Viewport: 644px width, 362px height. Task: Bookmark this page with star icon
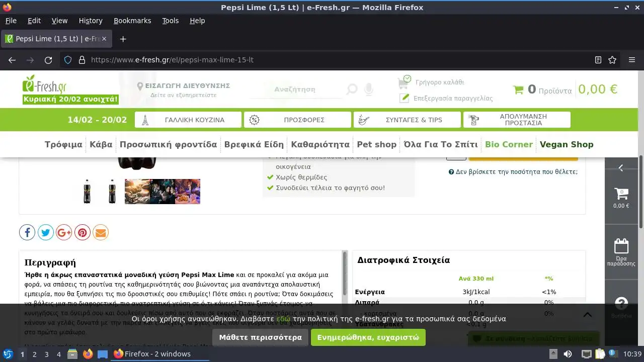(x=612, y=60)
